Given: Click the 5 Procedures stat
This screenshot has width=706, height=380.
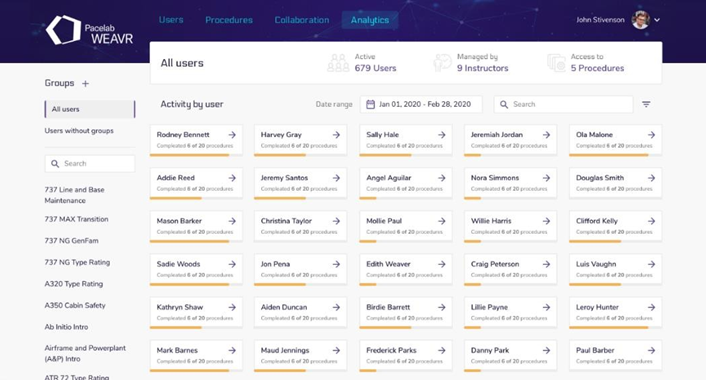Looking at the screenshot, I should [x=597, y=68].
